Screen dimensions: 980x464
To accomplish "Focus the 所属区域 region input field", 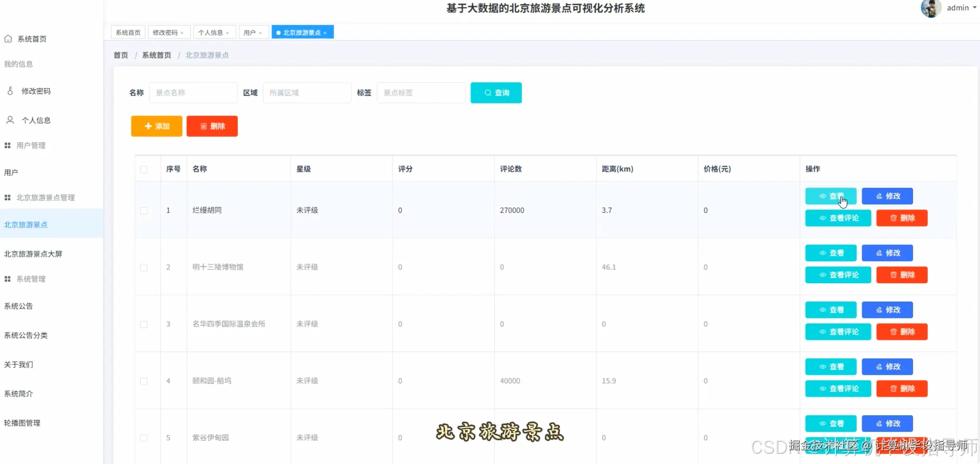I will [x=307, y=93].
